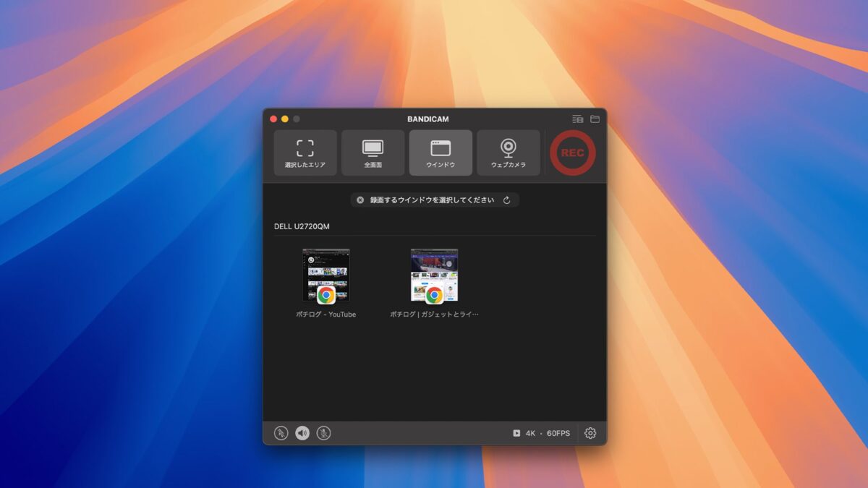
Task: Unmute the microphone toggle
Action: (x=323, y=432)
